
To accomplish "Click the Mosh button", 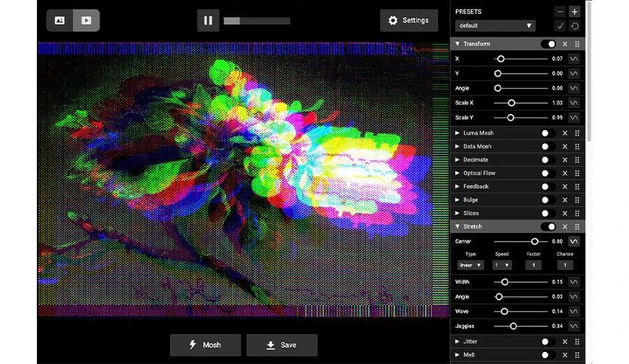I will tap(205, 344).
